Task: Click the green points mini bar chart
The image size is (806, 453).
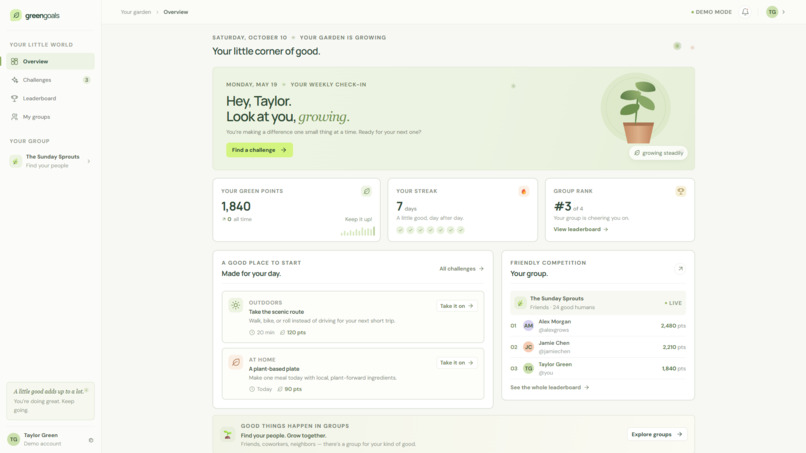Action: pyautogui.click(x=358, y=231)
